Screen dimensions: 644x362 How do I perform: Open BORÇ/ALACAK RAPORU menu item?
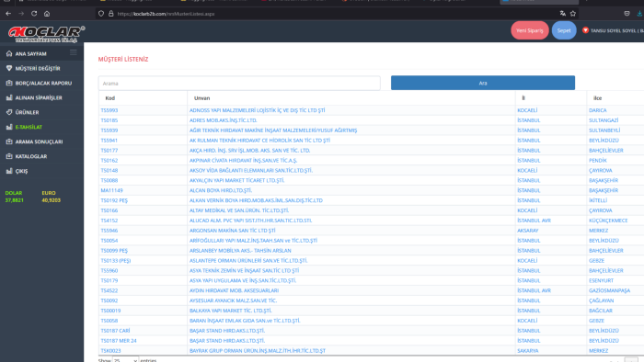[x=43, y=84]
